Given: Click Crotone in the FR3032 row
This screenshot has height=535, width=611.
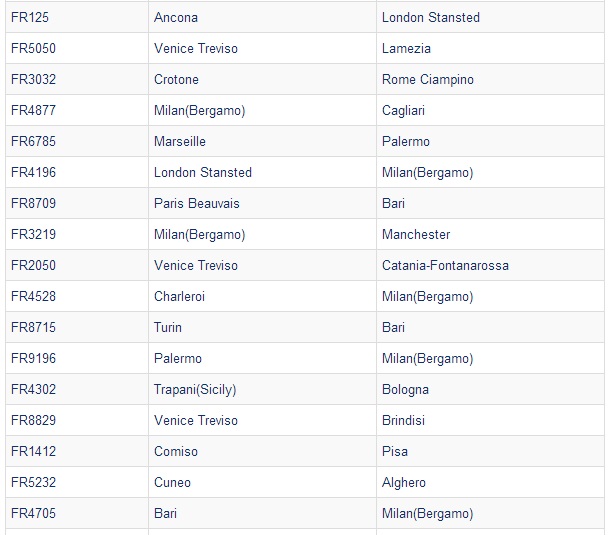Looking at the screenshot, I should pyautogui.click(x=176, y=79).
